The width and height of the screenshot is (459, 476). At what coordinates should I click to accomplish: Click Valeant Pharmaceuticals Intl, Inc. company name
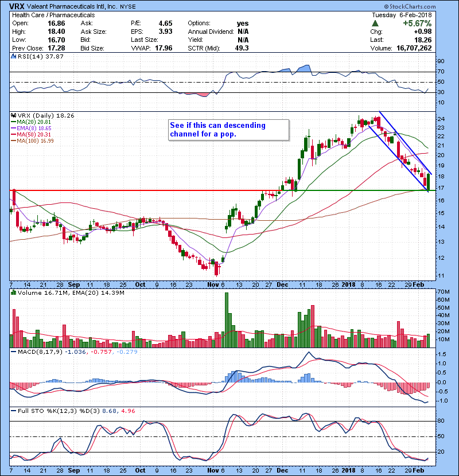click(x=72, y=7)
